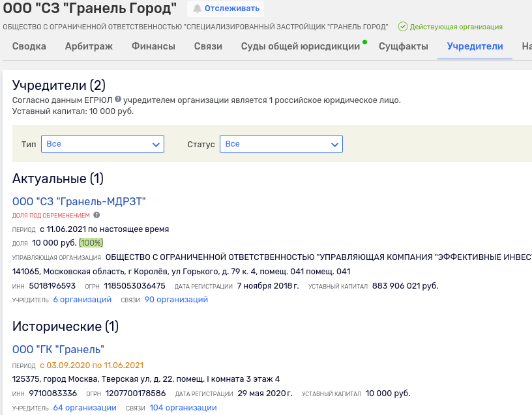Image resolution: width=532 pixels, height=415 pixels.
Task: Click help icon beside Доля под обременением
Action: pyautogui.click(x=96, y=215)
